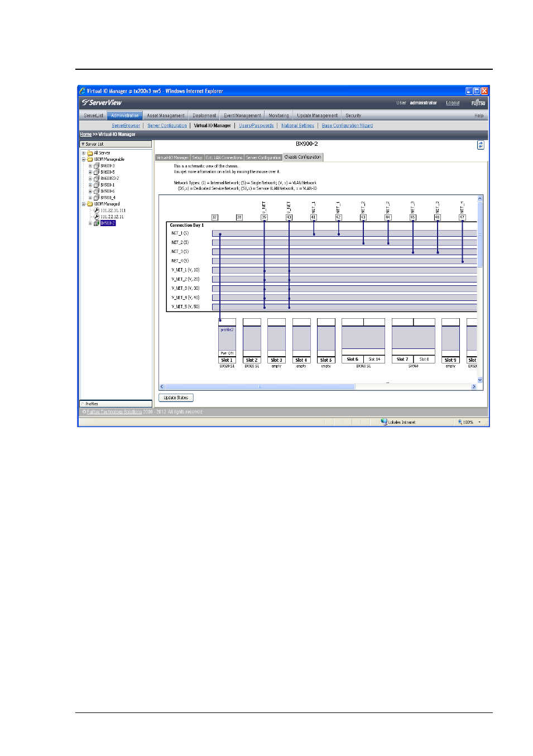Open the Server Configuration submenu link
Screen dimensions: 533x756
167,126
